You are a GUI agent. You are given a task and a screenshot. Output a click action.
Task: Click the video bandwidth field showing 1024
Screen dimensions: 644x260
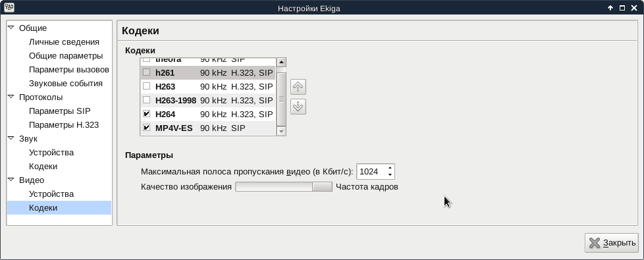(371, 172)
